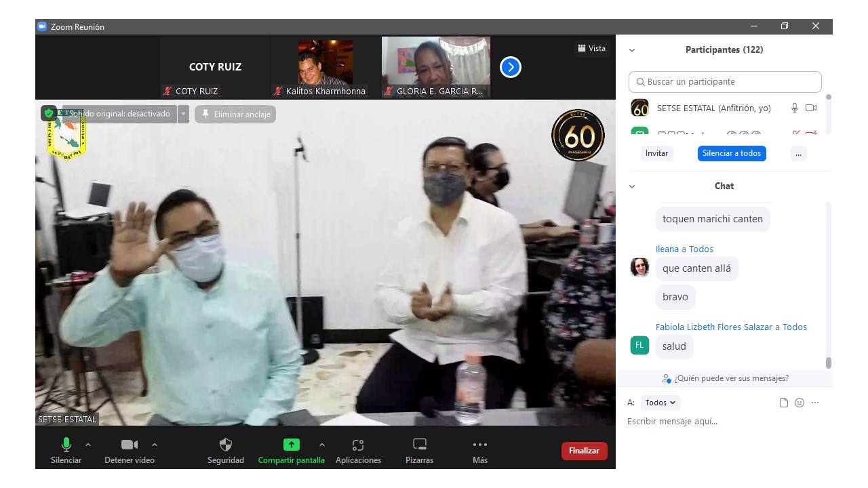868x488 pixels.
Task: Open chat more options ellipsis
Action: pos(815,403)
